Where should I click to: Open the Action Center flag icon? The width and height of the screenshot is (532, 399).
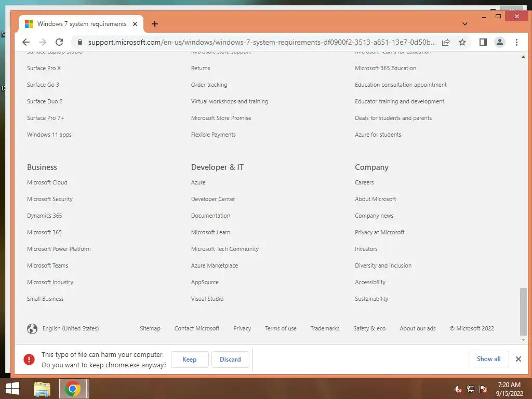483,389
